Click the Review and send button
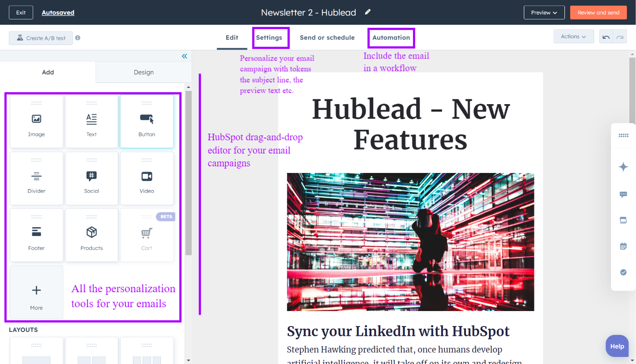636x364 pixels. pyautogui.click(x=598, y=12)
